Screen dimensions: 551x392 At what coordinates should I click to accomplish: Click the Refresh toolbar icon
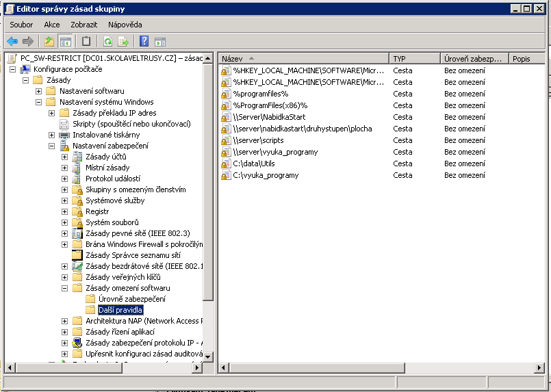(x=107, y=41)
